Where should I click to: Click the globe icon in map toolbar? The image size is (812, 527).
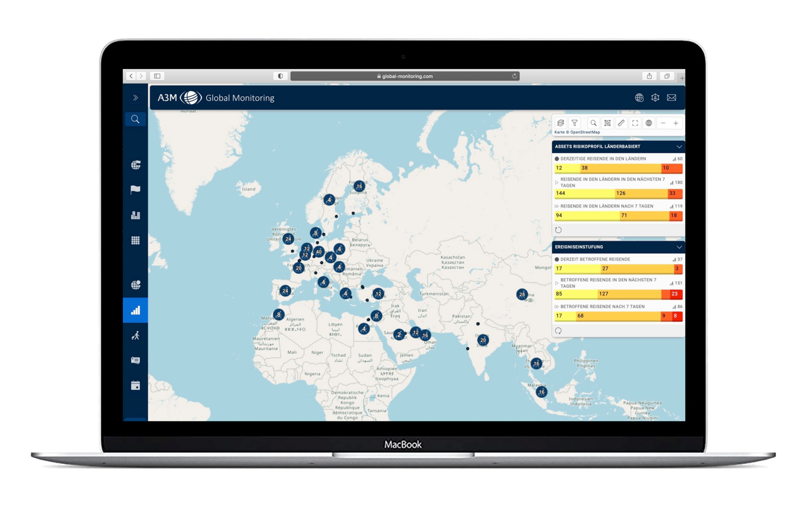pos(649,123)
